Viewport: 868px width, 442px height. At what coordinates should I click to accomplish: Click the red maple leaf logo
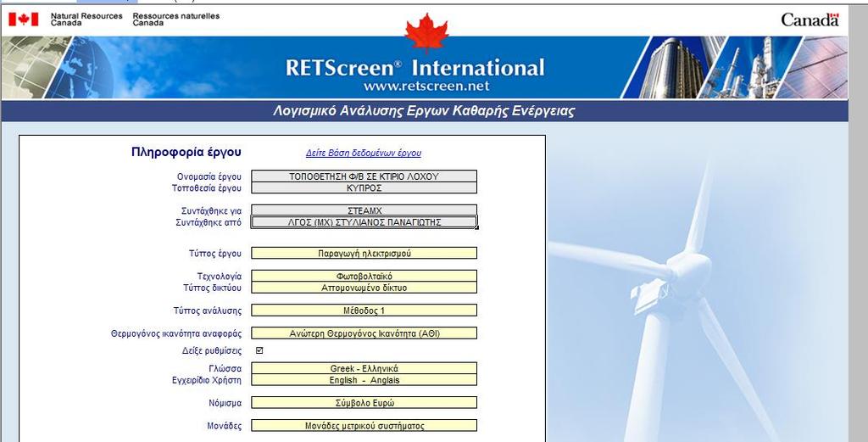click(426, 33)
